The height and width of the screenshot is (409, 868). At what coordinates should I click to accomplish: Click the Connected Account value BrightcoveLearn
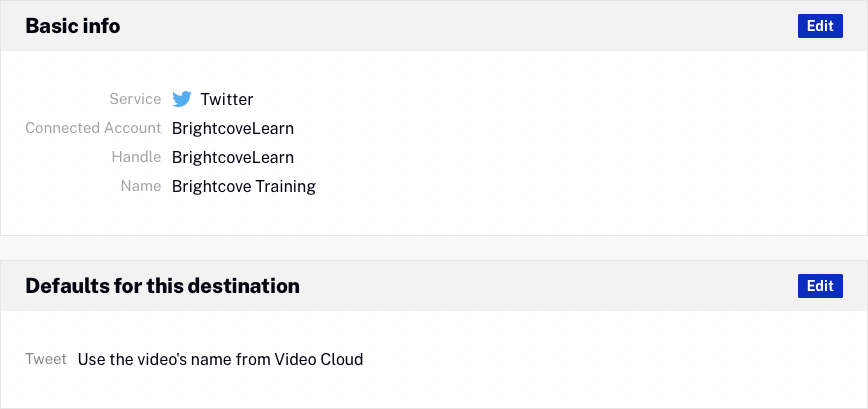coord(233,128)
